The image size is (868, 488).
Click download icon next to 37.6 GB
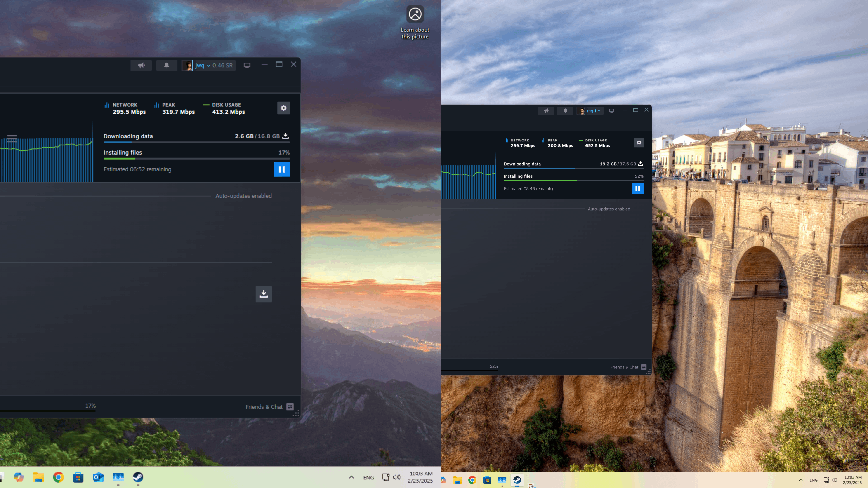pos(640,164)
